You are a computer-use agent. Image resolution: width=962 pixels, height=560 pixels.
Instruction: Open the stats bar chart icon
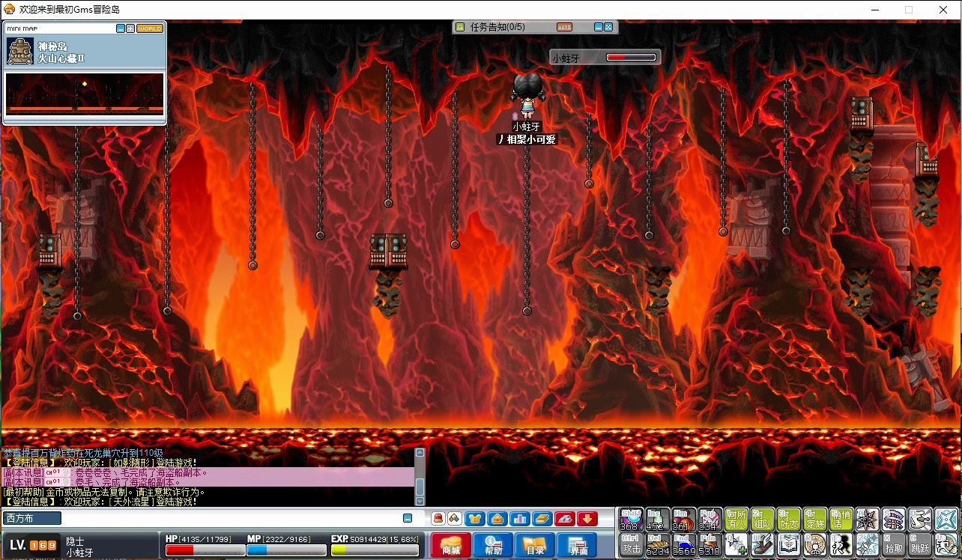pyautogui.click(x=519, y=518)
